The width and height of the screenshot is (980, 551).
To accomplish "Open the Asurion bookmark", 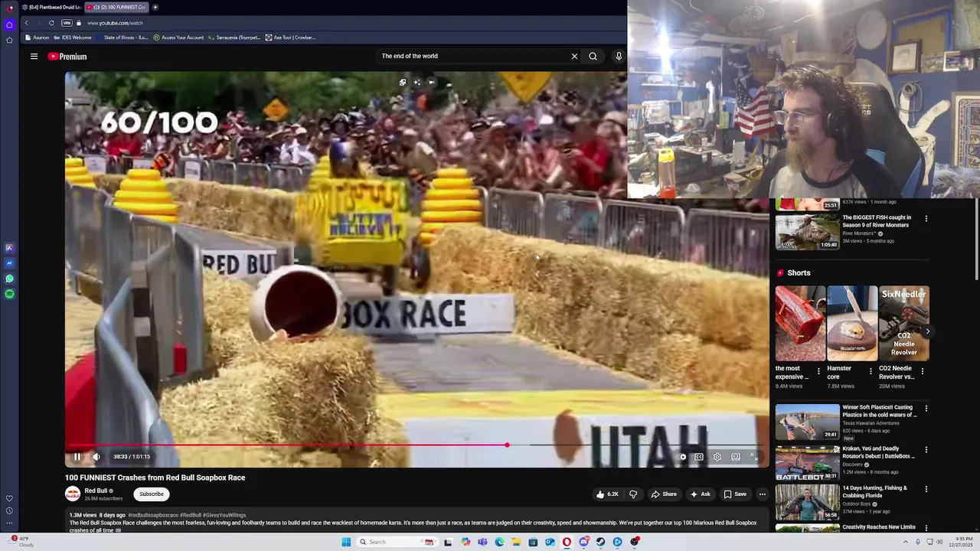I will [x=37, y=37].
